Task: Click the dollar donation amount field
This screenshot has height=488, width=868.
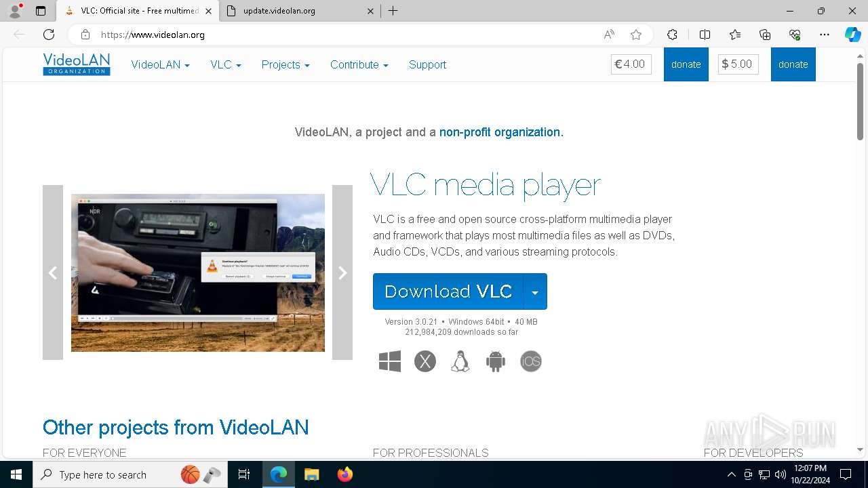Action: pyautogui.click(x=738, y=64)
